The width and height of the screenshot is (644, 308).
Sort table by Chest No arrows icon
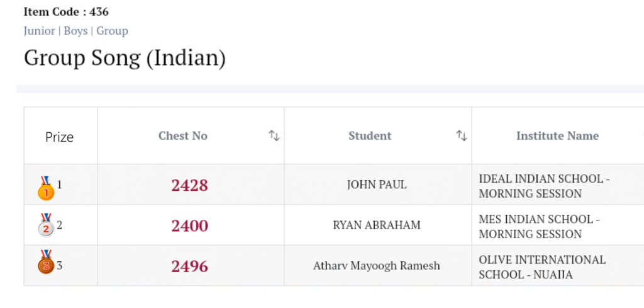(274, 135)
